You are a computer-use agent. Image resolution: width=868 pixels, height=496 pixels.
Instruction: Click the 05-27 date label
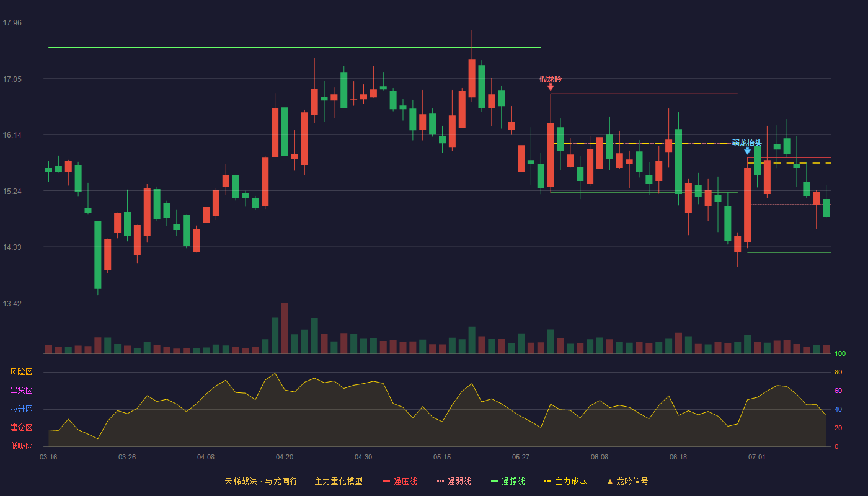521,457
